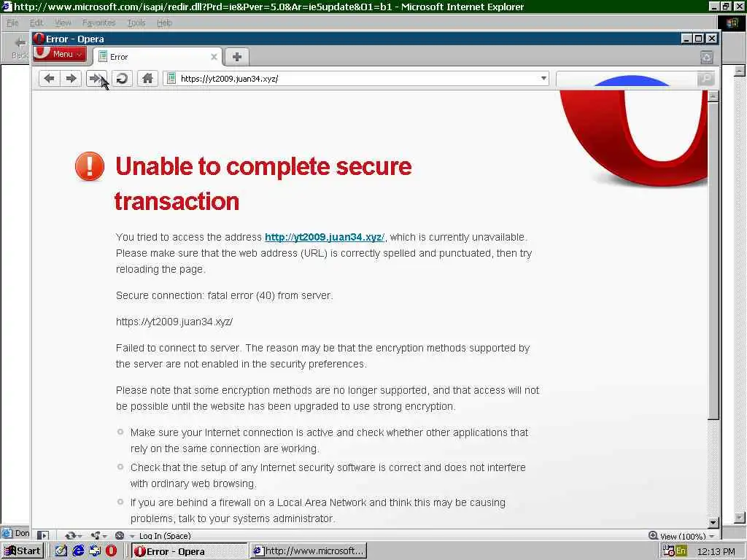The width and height of the screenshot is (747, 560).
Task: Click the address field showing yt2009.juan34.xyz
Action: [357, 79]
